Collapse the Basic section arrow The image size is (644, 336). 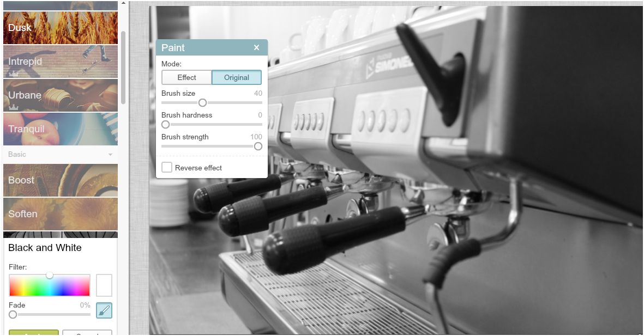point(110,155)
